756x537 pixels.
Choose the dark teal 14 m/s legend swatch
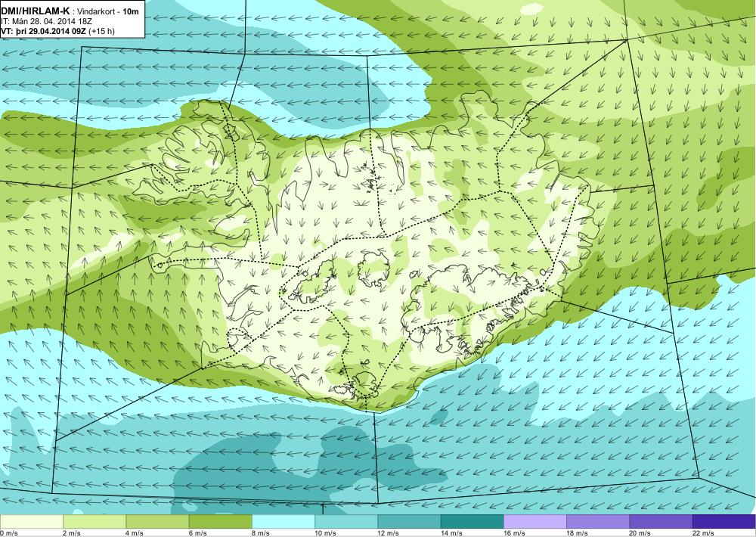(472, 522)
